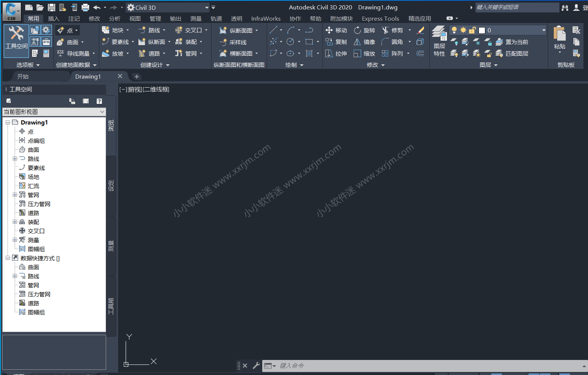Screen dimensions: 588x375
Task: Collapse the Drawing1 tree root
Action: pyautogui.click(x=8, y=123)
